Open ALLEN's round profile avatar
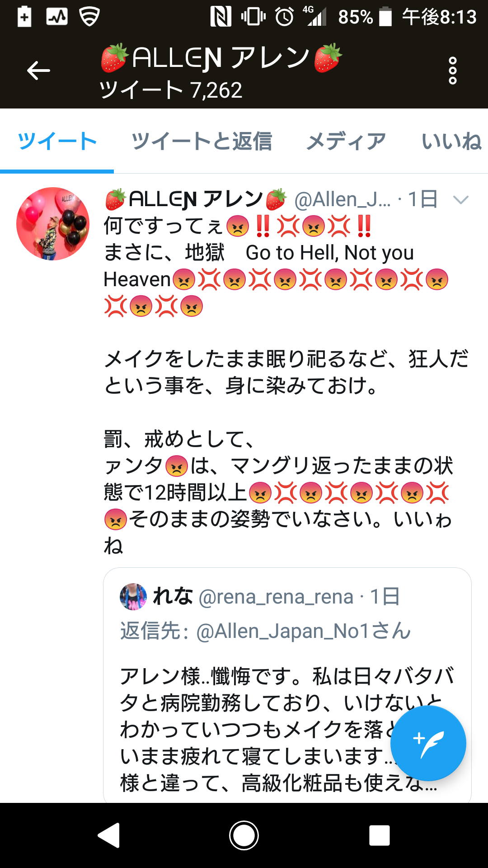488x868 pixels. click(x=53, y=224)
